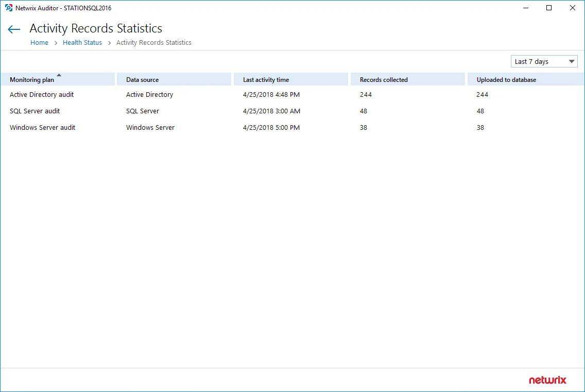Viewport: 585px width, 392px height.
Task: Open the Last 7 days time range dropdown
Action: pos(544,62)
